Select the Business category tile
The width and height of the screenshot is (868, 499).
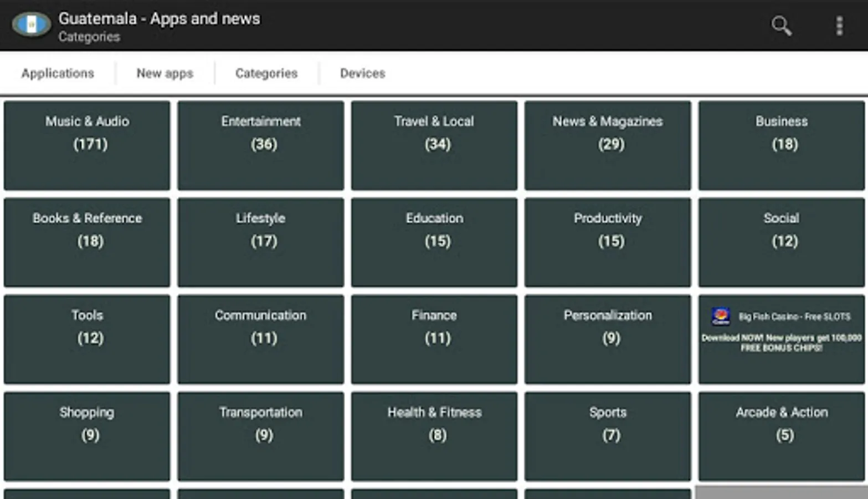click(782, 145)
